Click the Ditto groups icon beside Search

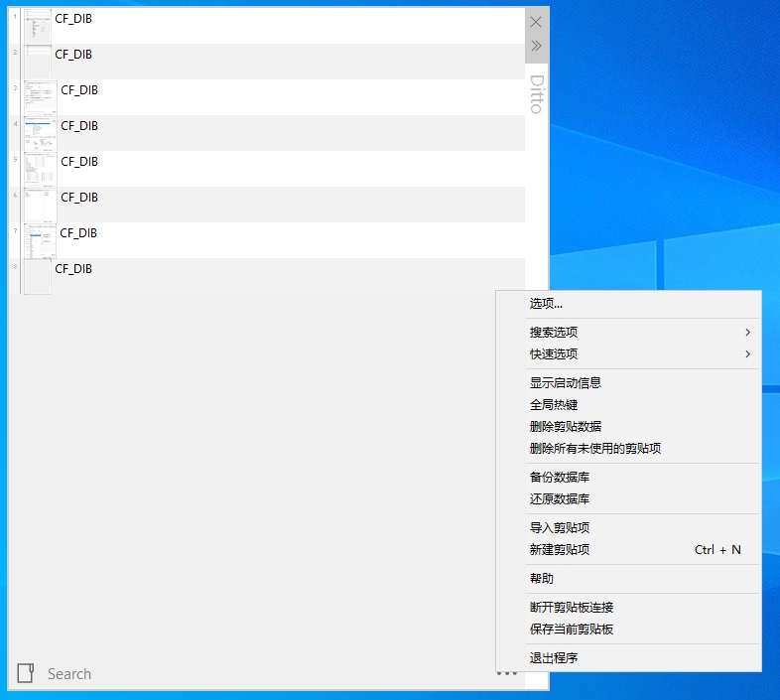[27, 673]
